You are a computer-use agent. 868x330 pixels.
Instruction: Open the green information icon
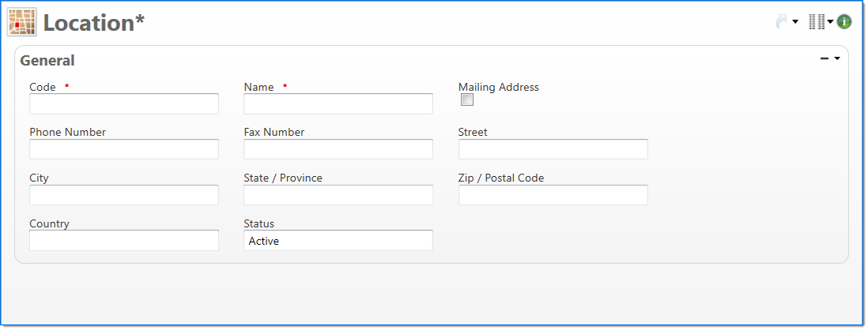(x=844, y=22)
